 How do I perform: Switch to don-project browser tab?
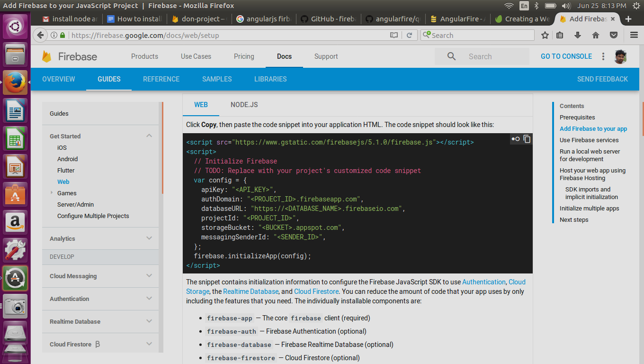(x=199, y=19)
